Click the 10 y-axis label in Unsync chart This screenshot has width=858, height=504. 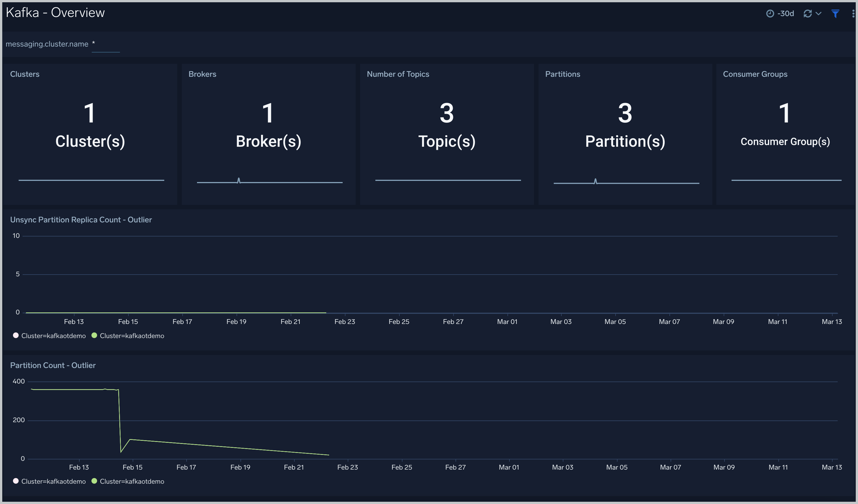[x=16, y=236]
